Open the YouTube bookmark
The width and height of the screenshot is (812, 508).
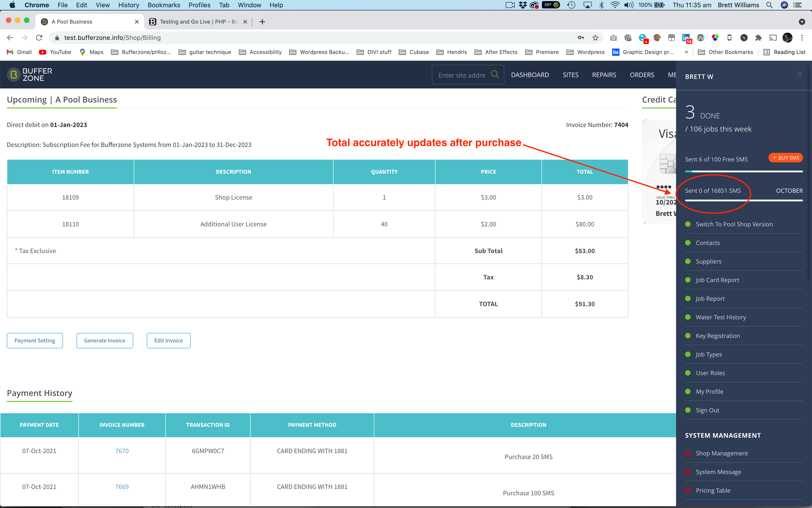coord(55,52)
